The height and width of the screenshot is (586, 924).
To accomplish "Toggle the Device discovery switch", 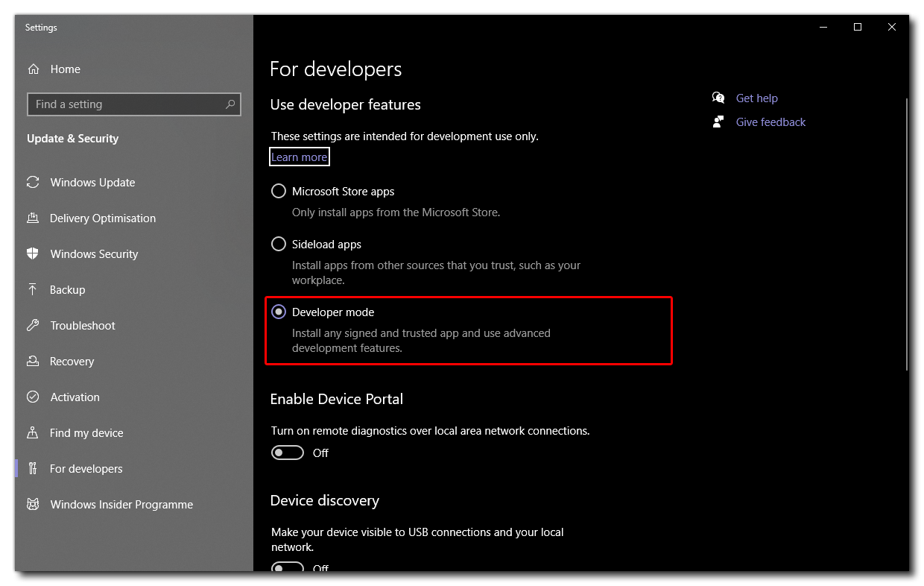I will point(288,567).
